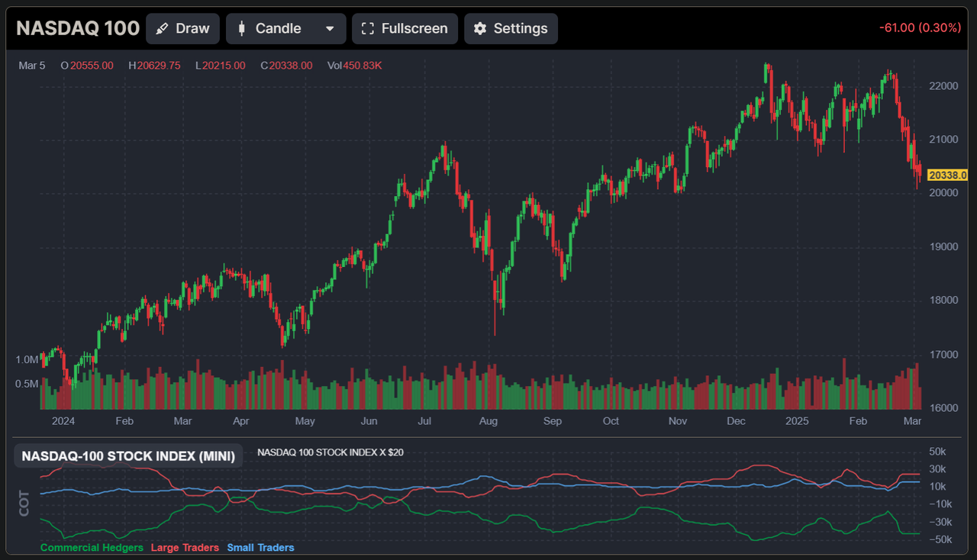The width and height of the screenshot is (977, 560).
Task: Click the NASDAQ 100 title
Action: [x=78, y=28]
